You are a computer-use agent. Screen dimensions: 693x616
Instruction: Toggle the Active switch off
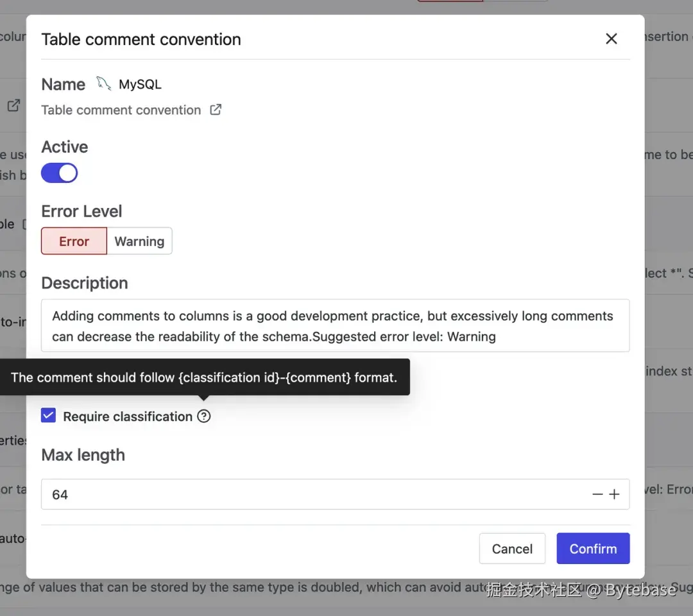pyautogui.click(x=60, y=173)
